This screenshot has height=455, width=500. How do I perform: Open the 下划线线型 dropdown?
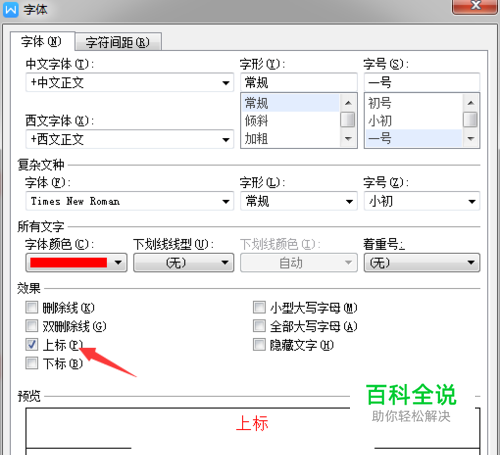[184, 263]
